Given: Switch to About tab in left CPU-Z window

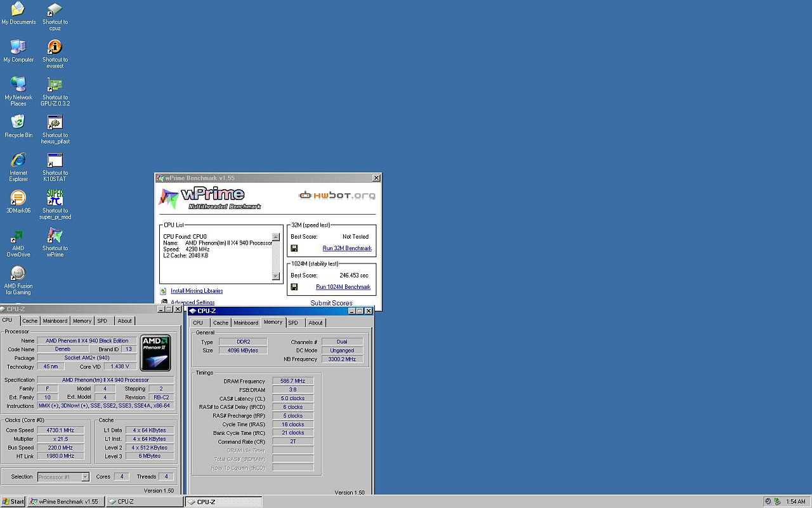Looking at the screenshot, I should click(125, 321).
